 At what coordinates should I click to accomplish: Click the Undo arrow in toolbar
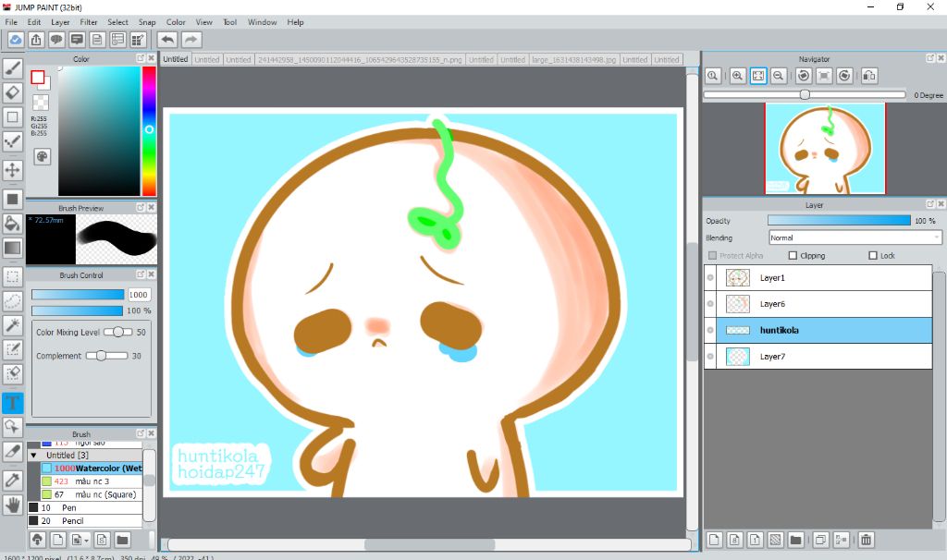[167, 40]
